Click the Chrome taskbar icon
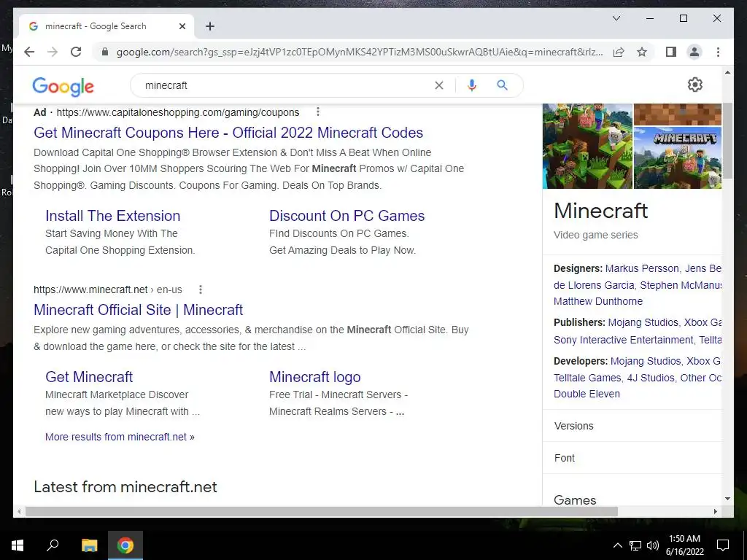The image size is (747, 560). [125, 545]
